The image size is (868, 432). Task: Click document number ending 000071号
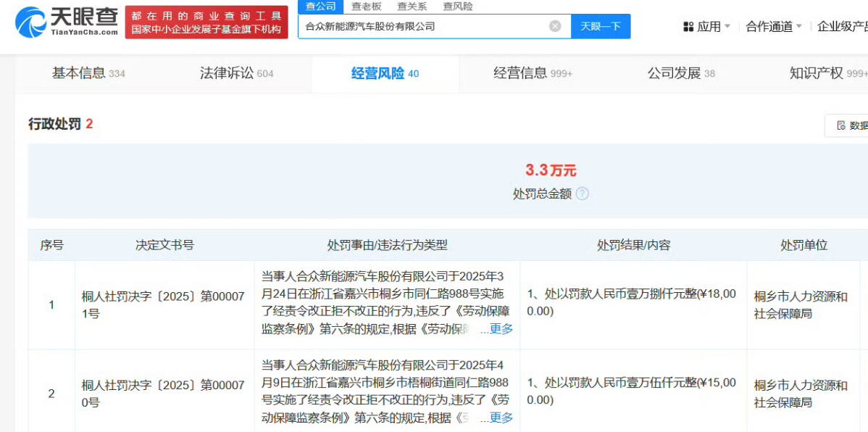click(x=163, y=304)
